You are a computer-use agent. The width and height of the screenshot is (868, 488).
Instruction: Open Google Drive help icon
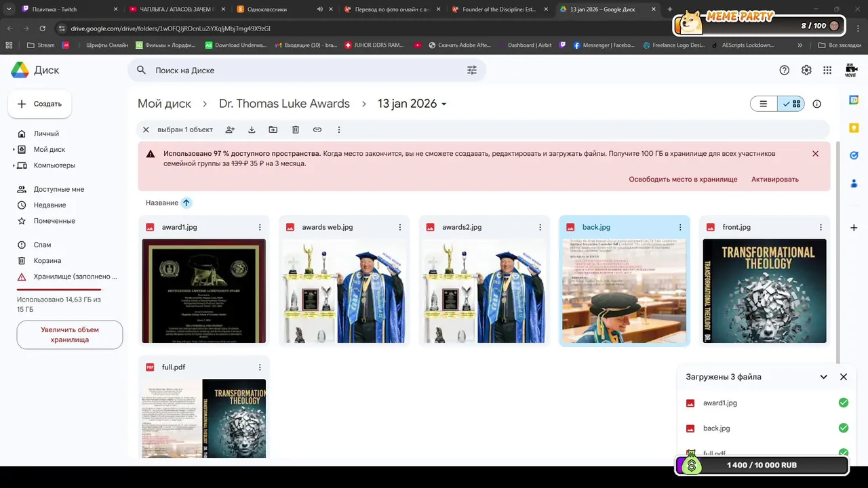point(785,70)
